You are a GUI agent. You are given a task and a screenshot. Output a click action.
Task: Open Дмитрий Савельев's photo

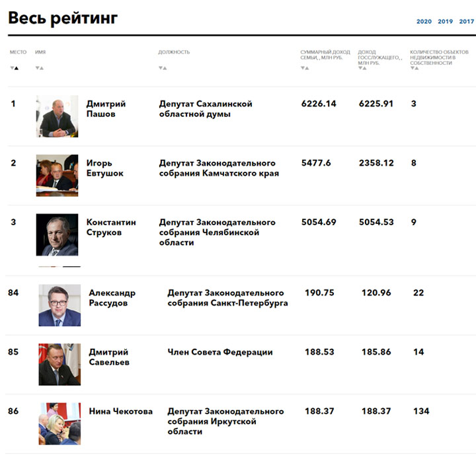(x=59, y=365)
